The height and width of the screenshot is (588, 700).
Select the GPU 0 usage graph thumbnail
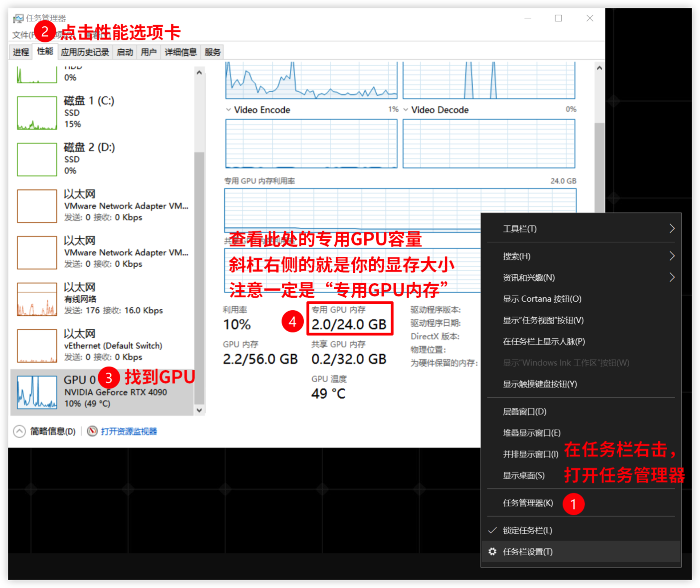point(37,392)
